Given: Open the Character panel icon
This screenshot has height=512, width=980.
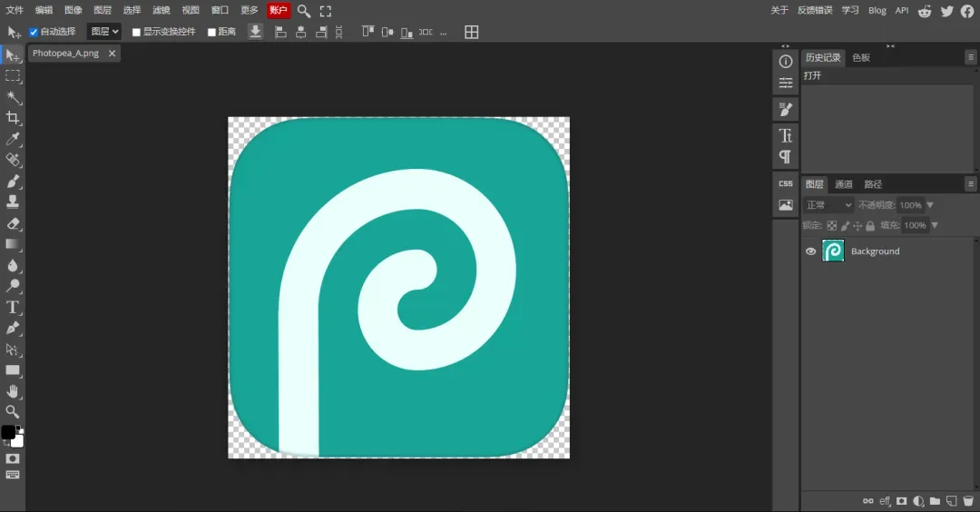Looking at the screenshot, I should pyautogui.click(x=786, y=135).
